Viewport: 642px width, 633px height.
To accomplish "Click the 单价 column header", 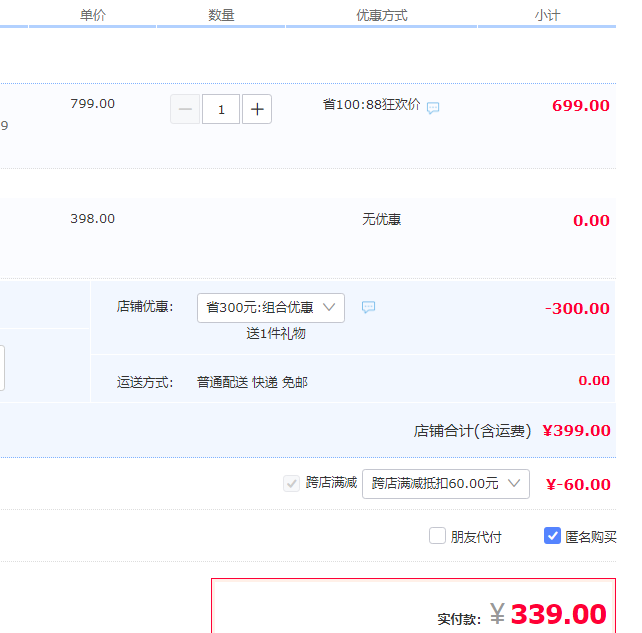I will point(93,15).
